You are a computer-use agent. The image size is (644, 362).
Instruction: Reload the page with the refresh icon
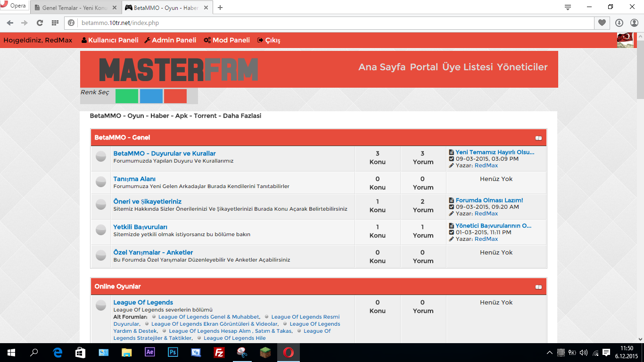pyautogui.click(x=40, y=23)
